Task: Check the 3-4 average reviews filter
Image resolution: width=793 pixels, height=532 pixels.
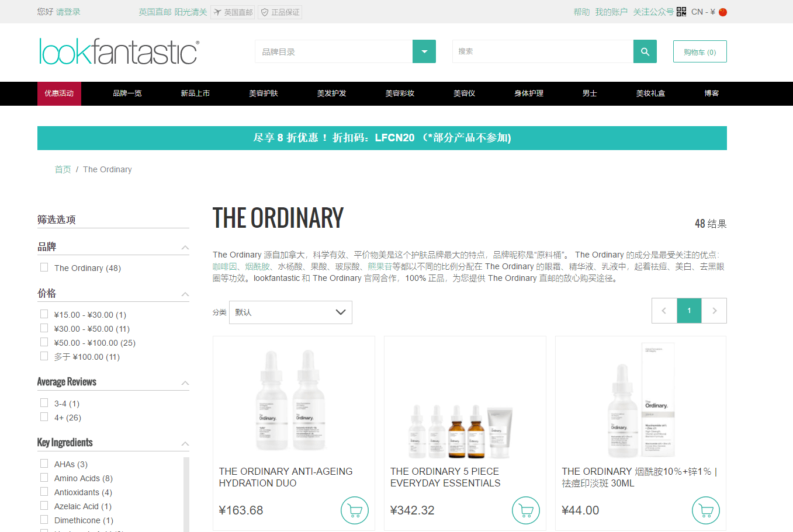Action: [44, 403]
